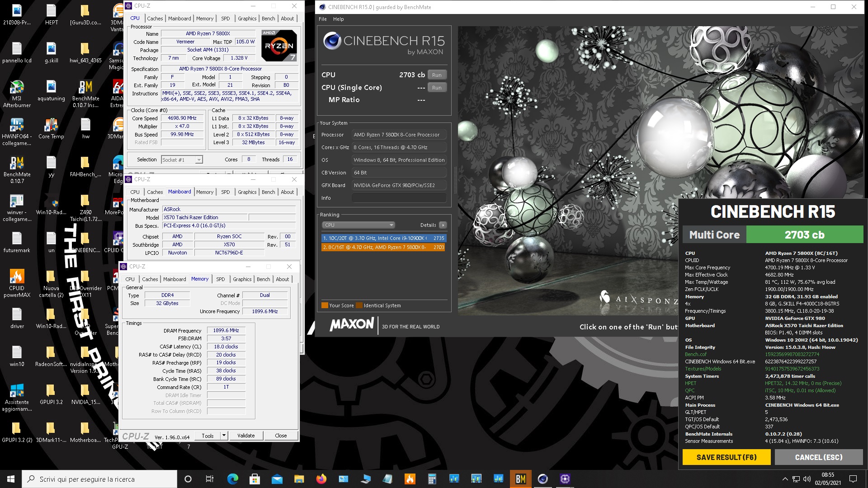Open the File menu in Cinebench

(322, 19)
